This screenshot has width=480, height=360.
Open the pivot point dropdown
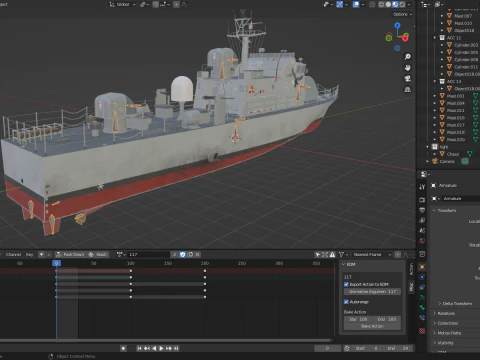pos(144,4)
